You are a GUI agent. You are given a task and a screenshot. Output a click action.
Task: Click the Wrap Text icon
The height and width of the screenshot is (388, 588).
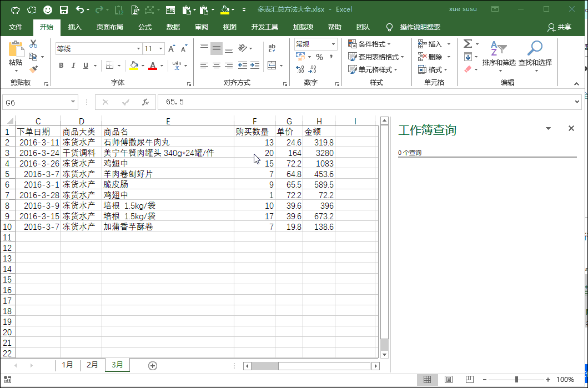[272, 48]
